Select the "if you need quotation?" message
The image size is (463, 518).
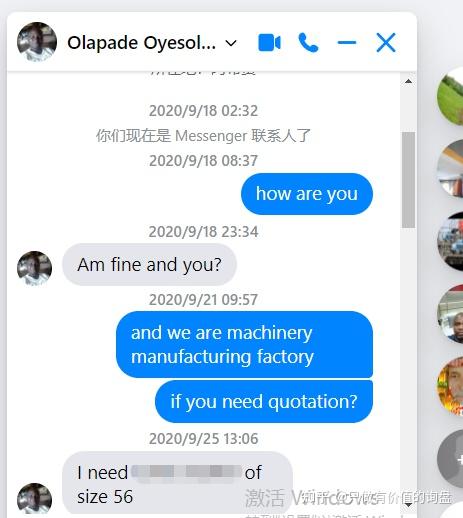click(264, 401)
